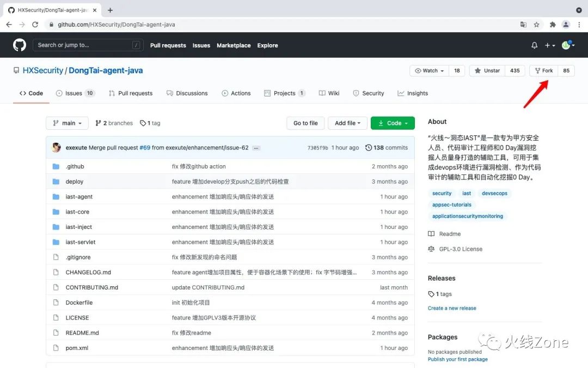Open the 2 branches link
The width and height of the screenshot is (588, 368).
(x=114, y=123)
